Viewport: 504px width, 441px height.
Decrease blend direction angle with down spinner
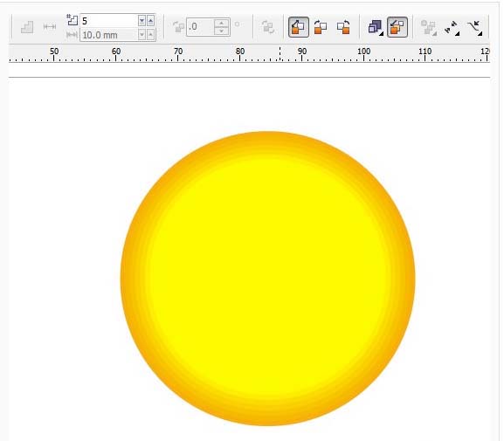tap(221, 31)
